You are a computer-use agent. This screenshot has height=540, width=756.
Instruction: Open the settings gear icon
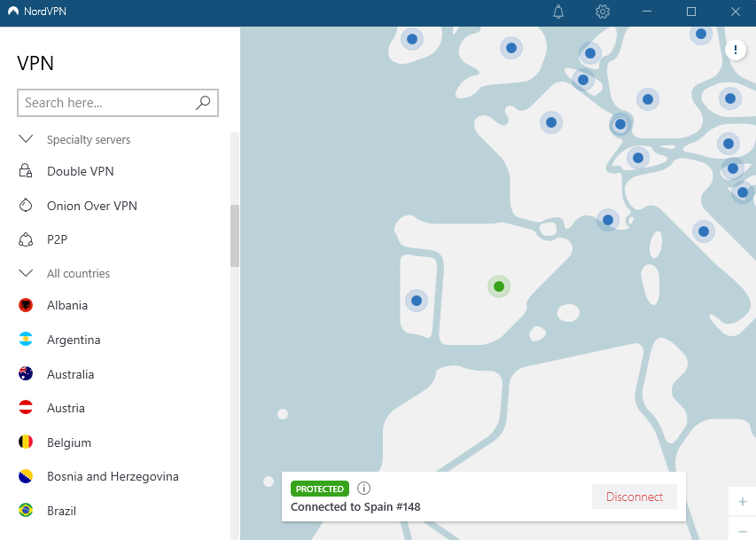603,12
